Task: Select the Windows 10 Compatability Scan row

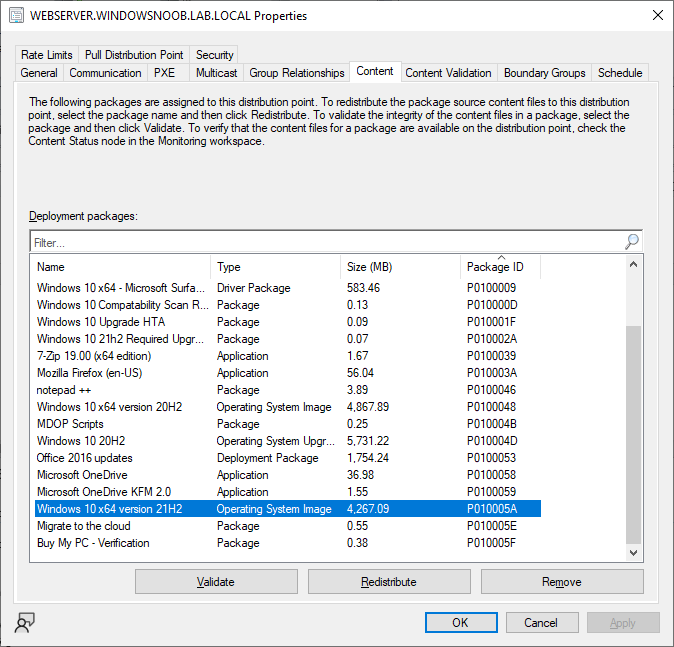Action: (x=288, y=305)
